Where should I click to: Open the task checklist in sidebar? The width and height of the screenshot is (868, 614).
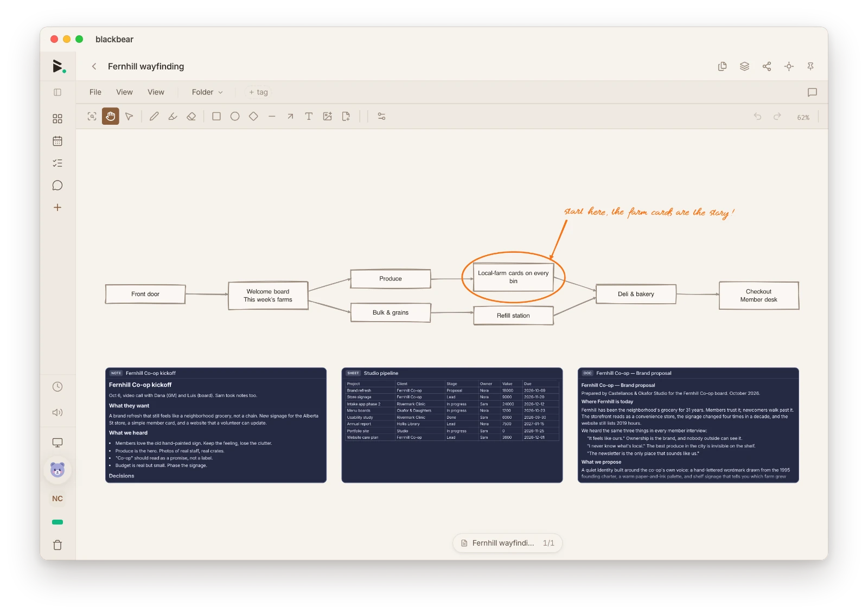tap(58, 163)
